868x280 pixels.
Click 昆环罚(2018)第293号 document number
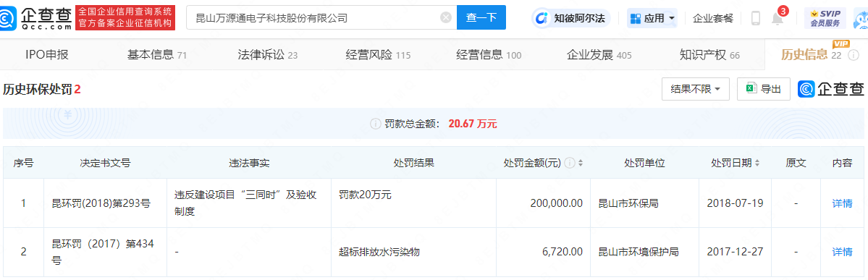(x=101, y=203)
